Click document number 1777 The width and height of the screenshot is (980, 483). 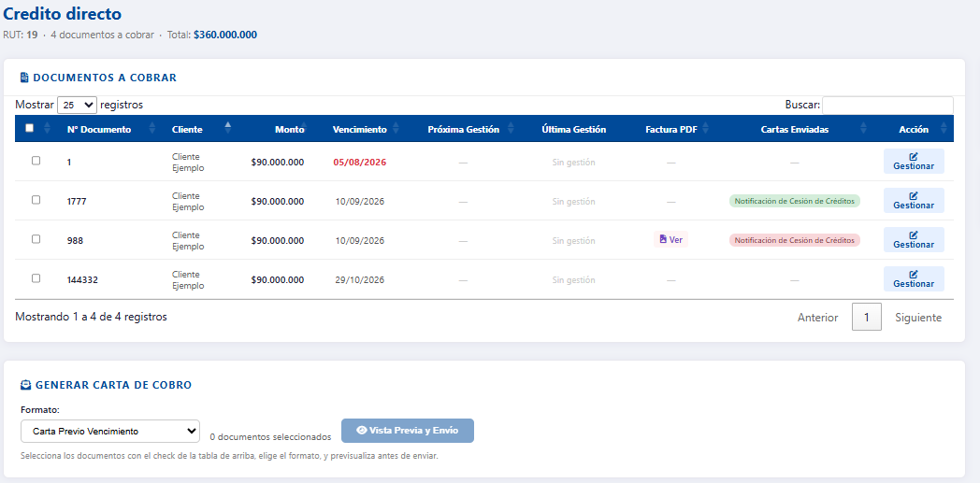coord(77,202)
